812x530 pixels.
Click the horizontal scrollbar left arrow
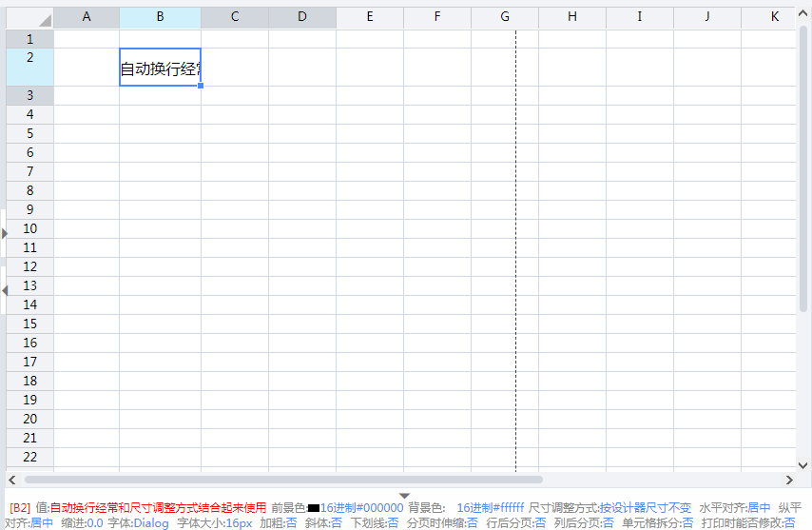coord(11,480)
